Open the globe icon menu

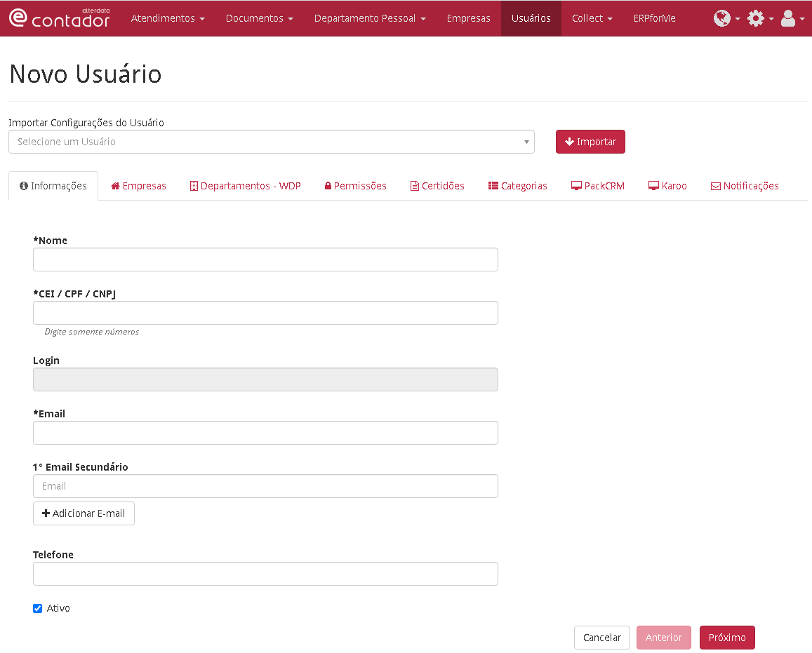click(x=726, y=18)
